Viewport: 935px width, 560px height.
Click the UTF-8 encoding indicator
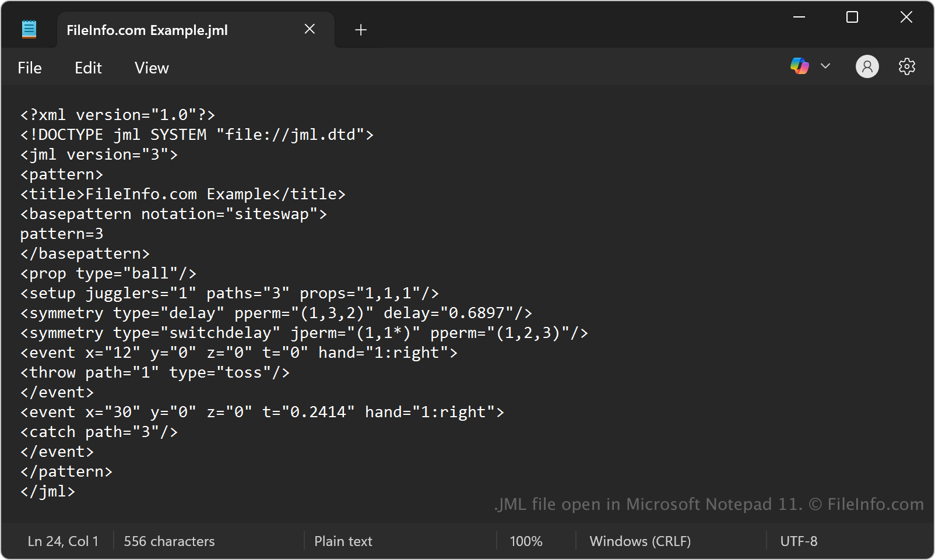tap(799, 541)
